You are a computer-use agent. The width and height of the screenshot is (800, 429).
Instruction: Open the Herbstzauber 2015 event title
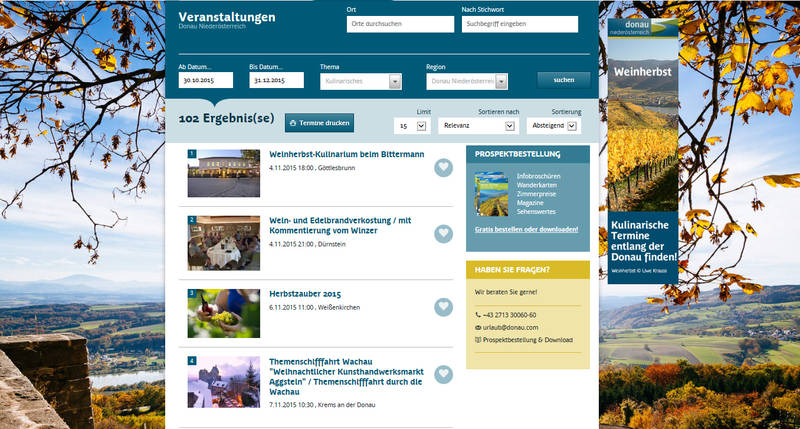pyautogui.click(x=305, y=294)
